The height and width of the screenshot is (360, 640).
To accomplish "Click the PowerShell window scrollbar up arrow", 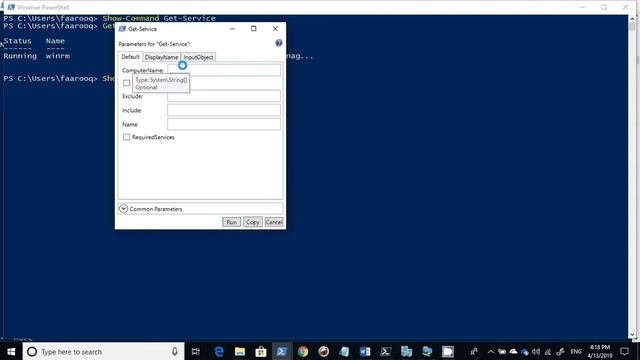I will pyautogui.click(x=632, y=19).
